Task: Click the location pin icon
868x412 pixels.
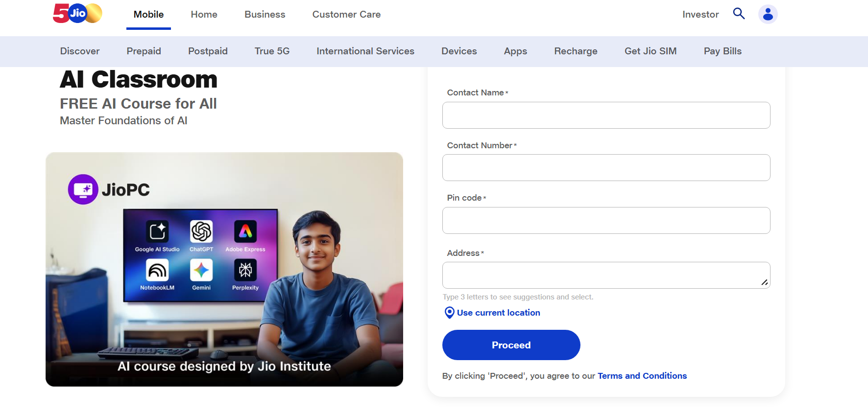Action: point(449,313)
